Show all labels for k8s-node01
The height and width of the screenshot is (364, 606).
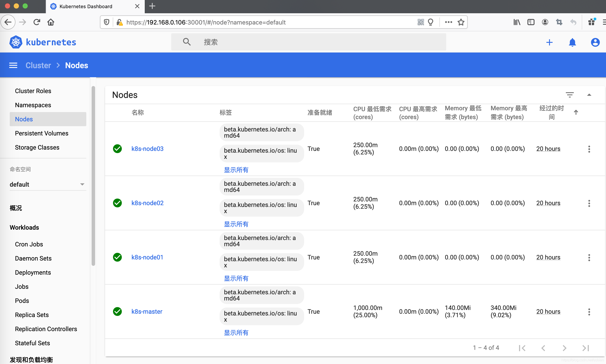coord(236,278)
